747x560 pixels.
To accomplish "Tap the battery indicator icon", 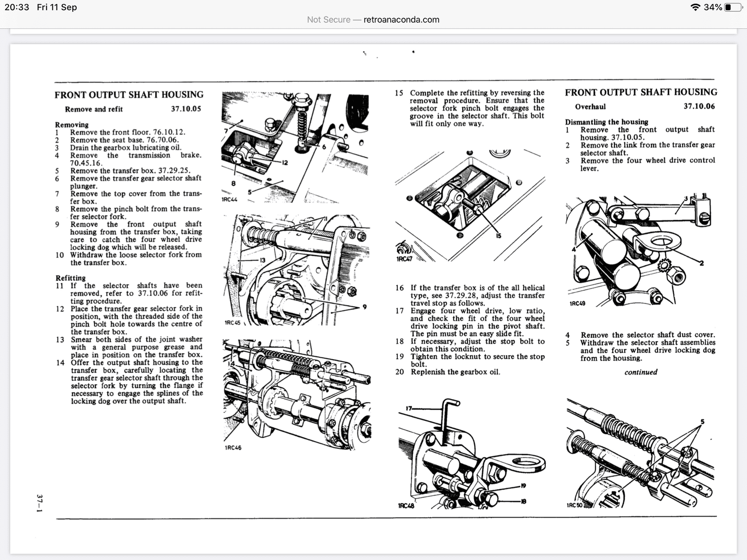I will [x=733, y=7].
